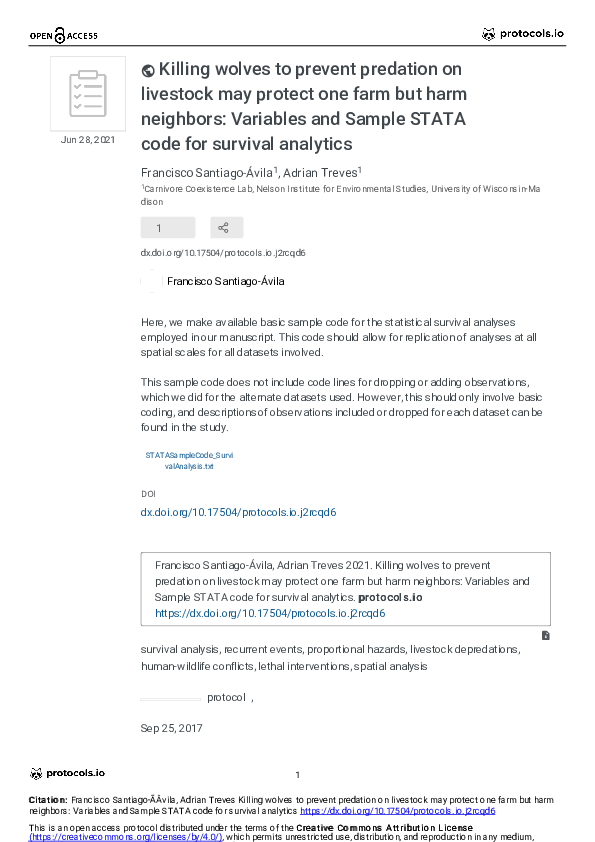The width and height of the screenshot is (595, 842).
Task: Open the creativecommons.org license link
Action: (126, 837)
